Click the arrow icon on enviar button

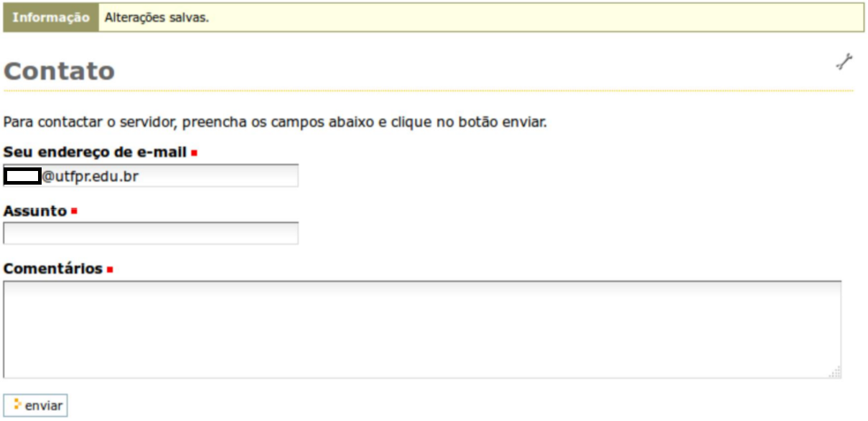click(x=17, y=405)
